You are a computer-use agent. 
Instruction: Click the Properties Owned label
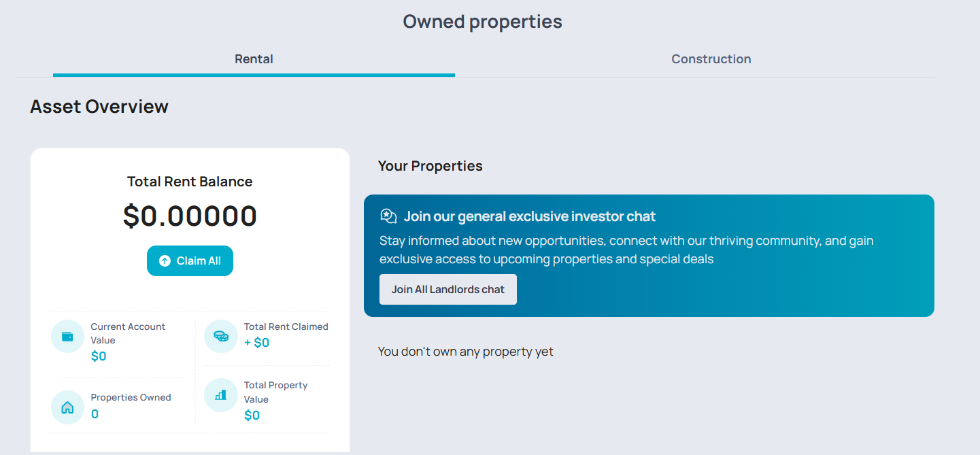pos(131,397)
